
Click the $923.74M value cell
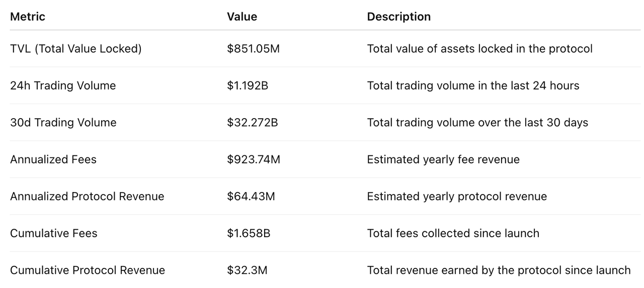[254, 159]
